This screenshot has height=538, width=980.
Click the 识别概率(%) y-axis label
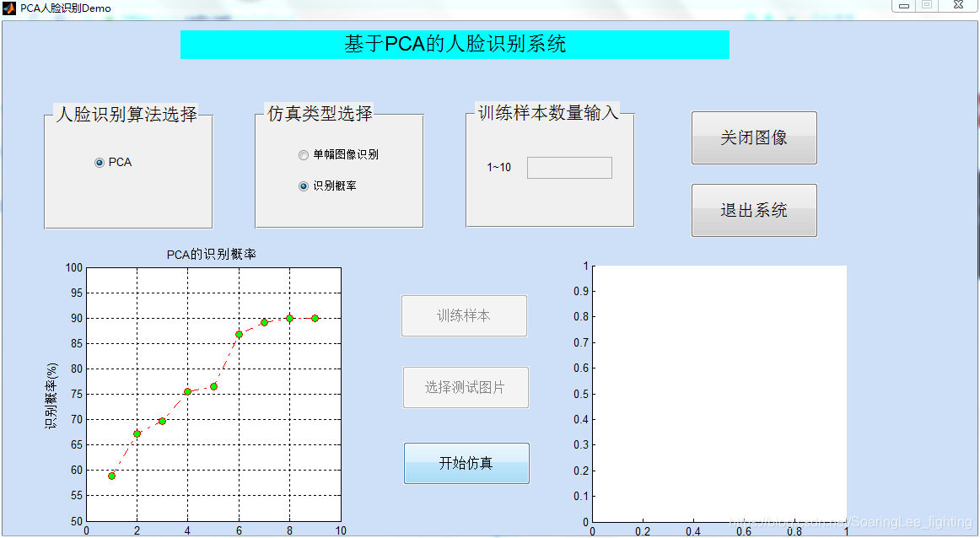pyautogui.click(x=51, y=395)
